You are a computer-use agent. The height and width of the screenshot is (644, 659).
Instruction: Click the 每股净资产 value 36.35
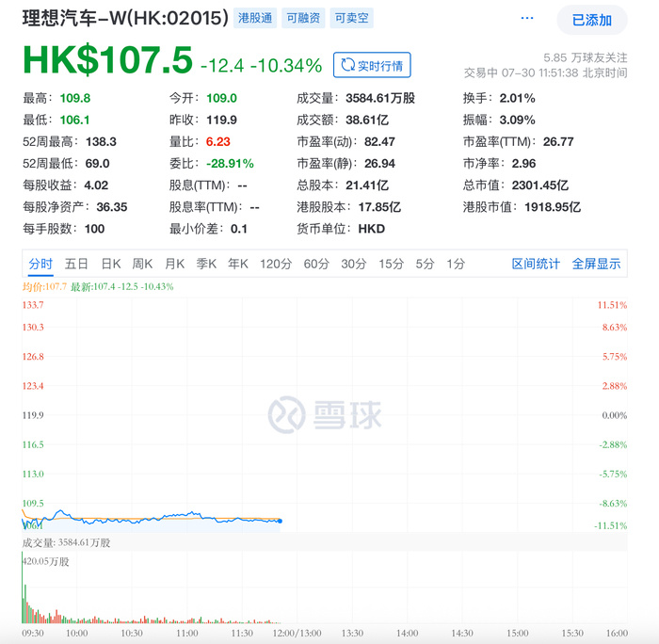(112, 207)
